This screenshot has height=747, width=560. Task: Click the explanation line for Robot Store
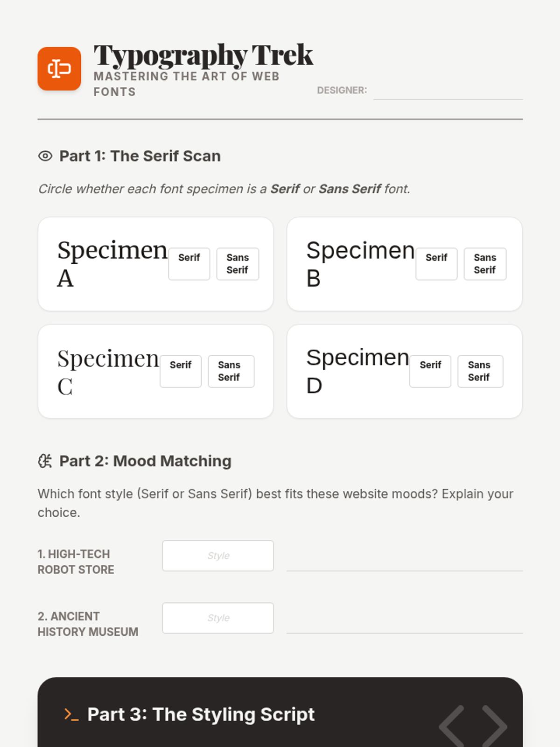(x=405, y=560)
